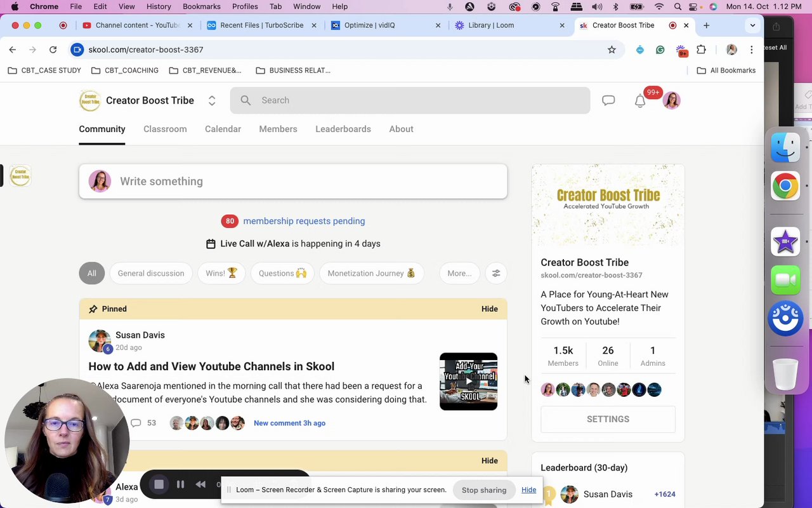Click the 1.5k Members stat

click(563, 356)
